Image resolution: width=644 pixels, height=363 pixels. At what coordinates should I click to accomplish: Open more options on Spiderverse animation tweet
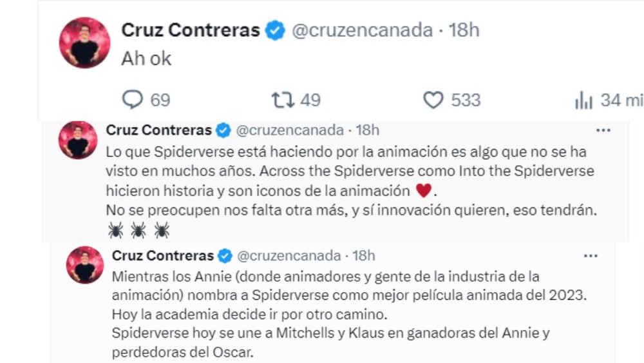click(603, 130)
